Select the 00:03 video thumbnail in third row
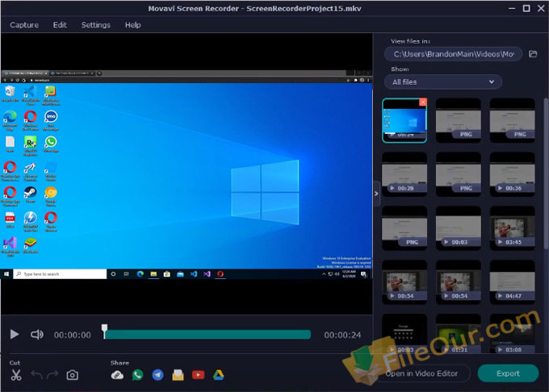 tap(459, 228)
